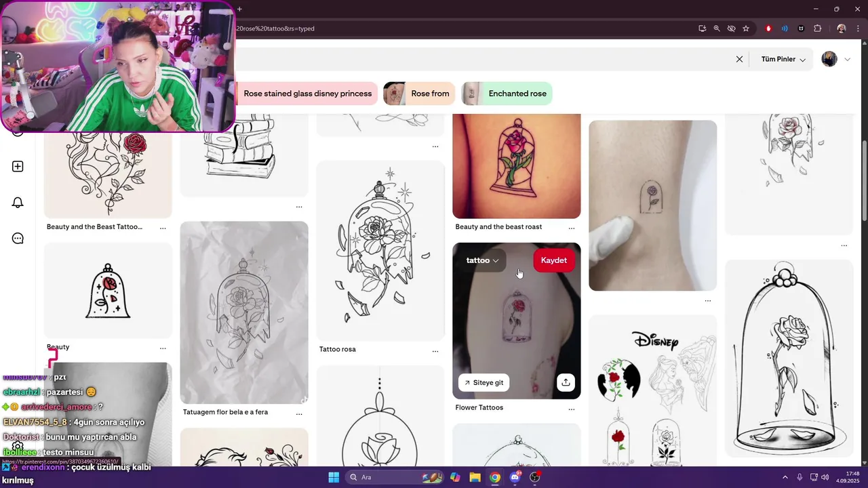The width and height of the screenshot is (868, 488).
Task: Clear the Pinterest search with the X
Action: (739, 59)
